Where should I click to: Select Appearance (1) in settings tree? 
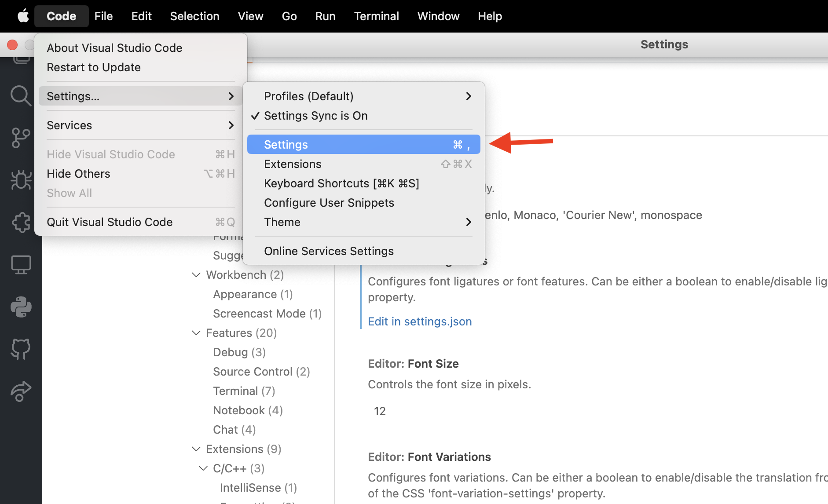pos(253,294)
